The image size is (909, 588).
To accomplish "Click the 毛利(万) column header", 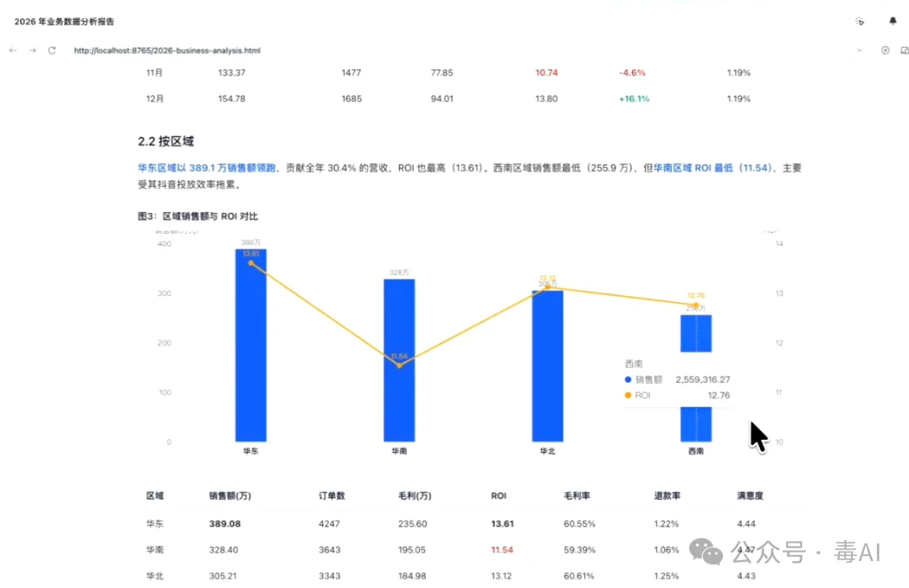I will coord(414,496).
